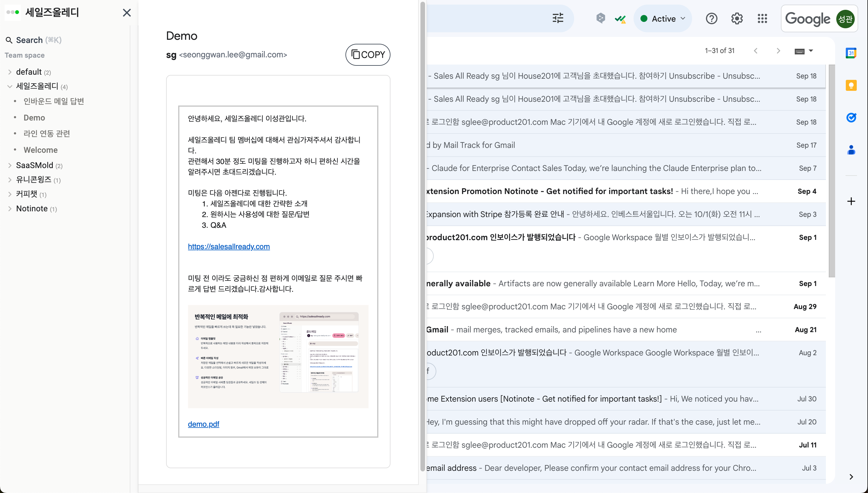This screenshot has height=493, width=868.
Task: Click the product screenshot image in template
Action: click(278, 357)
